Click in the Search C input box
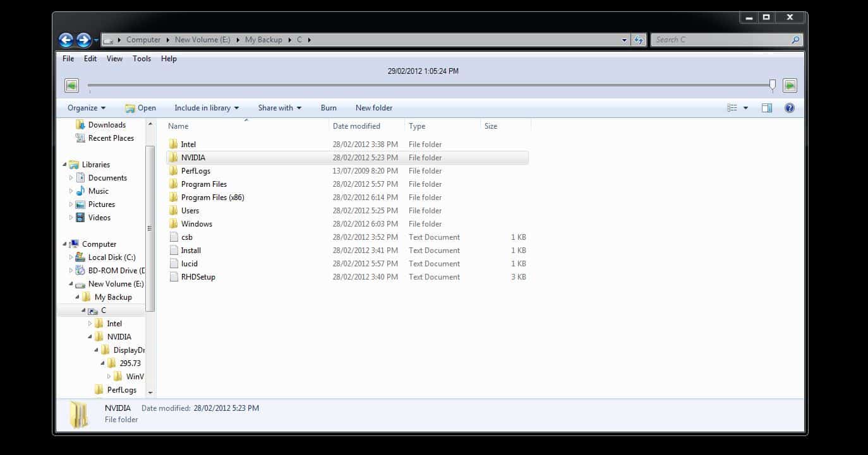This screenshot has width=868, height=455. click(x=720, y=40)
